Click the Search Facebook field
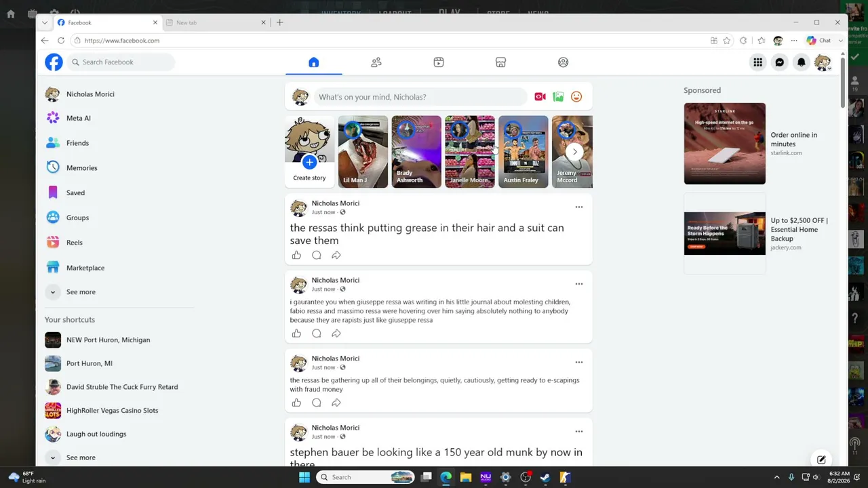The height and width of the screenshot is (488, 868). 121,62
